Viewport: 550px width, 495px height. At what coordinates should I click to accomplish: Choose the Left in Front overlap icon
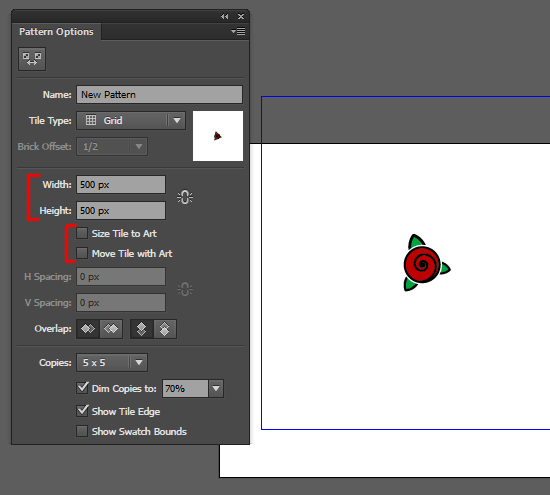pos(88,329)
